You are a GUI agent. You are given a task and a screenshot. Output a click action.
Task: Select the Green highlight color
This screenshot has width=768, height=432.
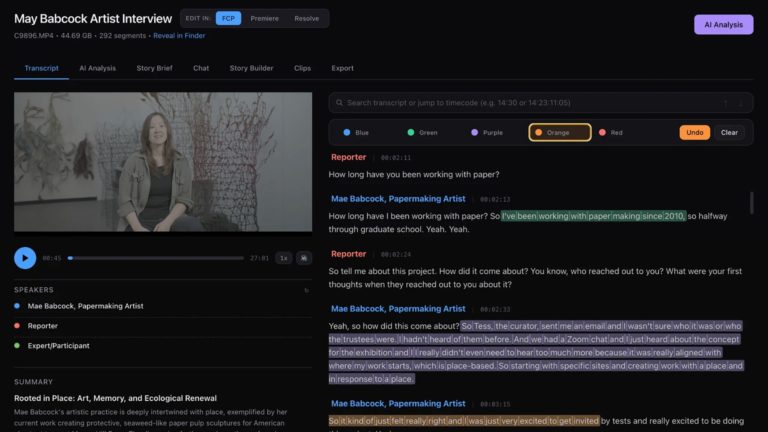[x=422, y=132]
